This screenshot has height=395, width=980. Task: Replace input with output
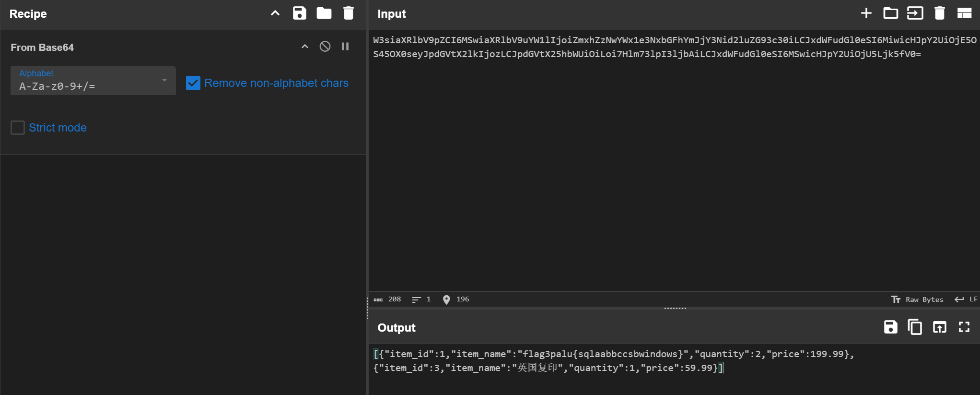pyautogui.click(x=939, y=327)
